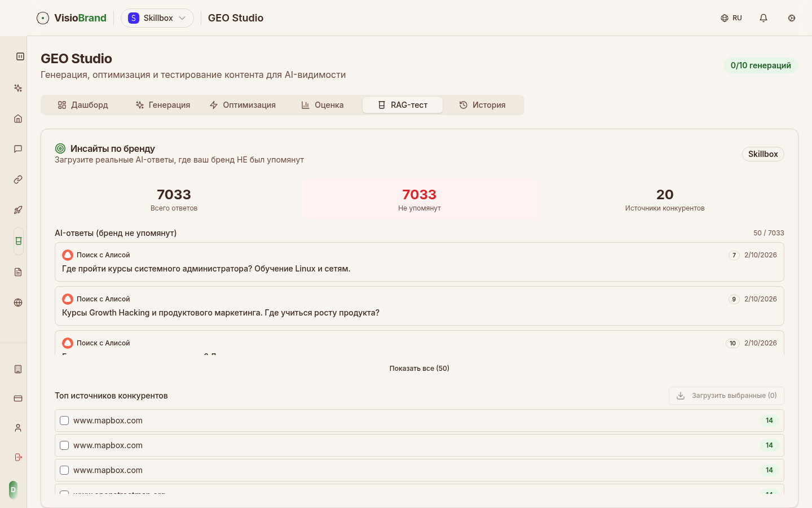The image size is (812, 508).
Task: Tick the first www.mapbox.com checkbox
Action: (x=64, y=421)
